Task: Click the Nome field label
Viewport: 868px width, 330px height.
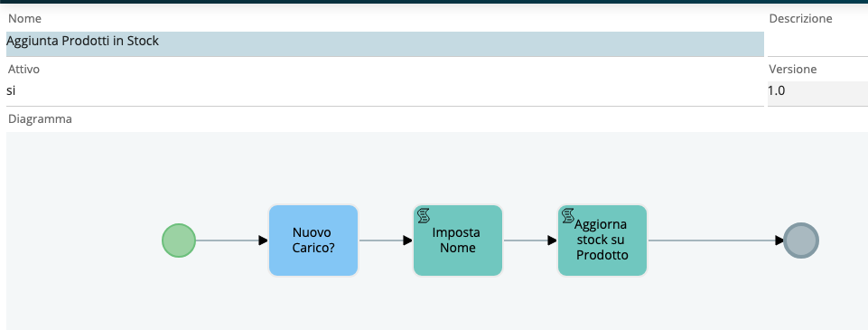Action: point(25,19)
